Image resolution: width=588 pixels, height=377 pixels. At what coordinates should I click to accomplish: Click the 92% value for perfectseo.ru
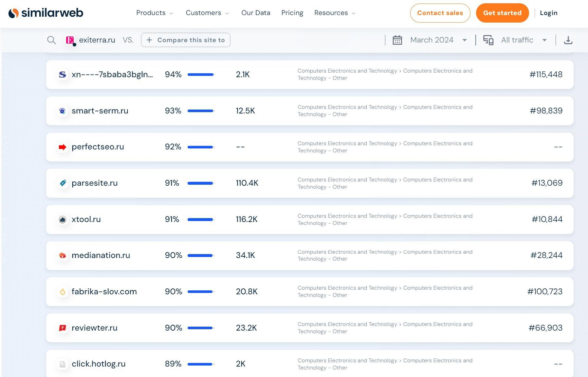(x=173, y=147)
